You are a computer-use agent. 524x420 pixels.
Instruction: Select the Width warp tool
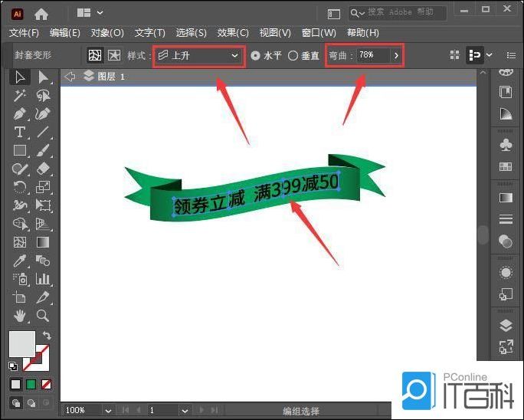(x=20, y=205)
